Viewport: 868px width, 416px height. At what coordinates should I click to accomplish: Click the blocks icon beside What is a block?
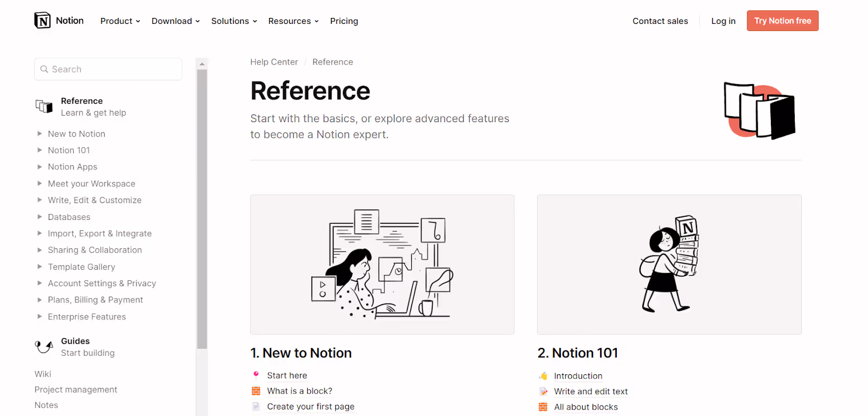[x=256, y=391]
